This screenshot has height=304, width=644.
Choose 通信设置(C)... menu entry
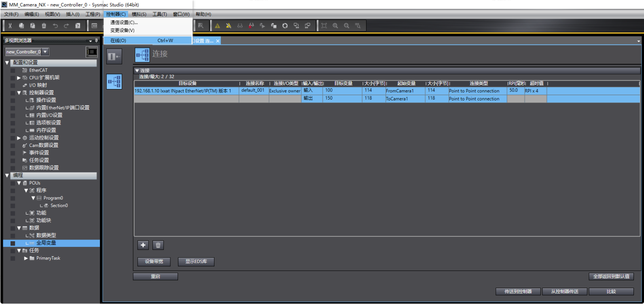[x=124, y=23]
